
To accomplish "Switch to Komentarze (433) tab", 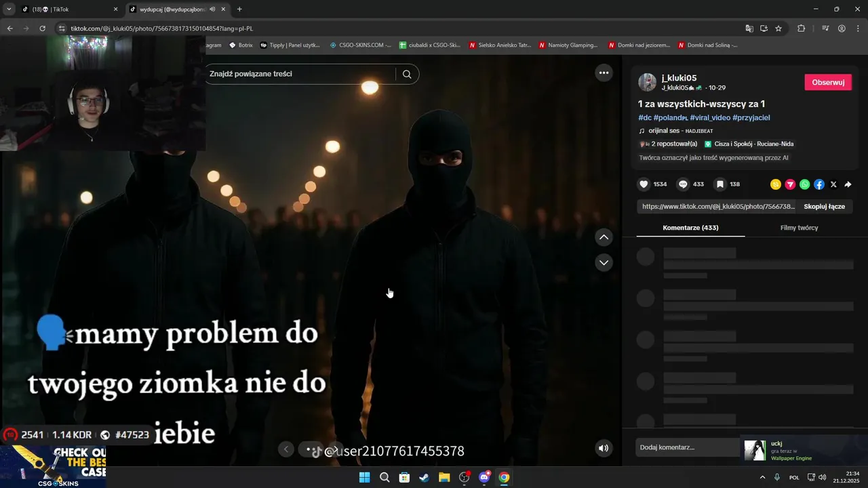I will point(690,228).
